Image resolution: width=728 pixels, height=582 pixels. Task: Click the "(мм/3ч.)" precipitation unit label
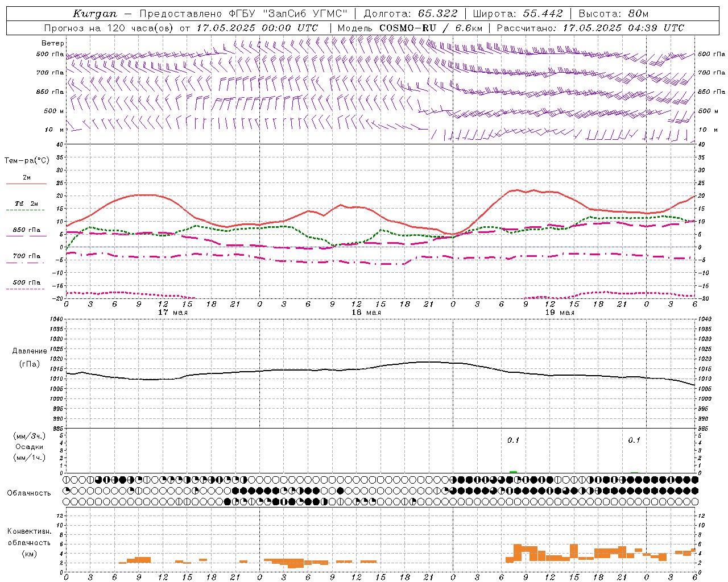point(30,436)
